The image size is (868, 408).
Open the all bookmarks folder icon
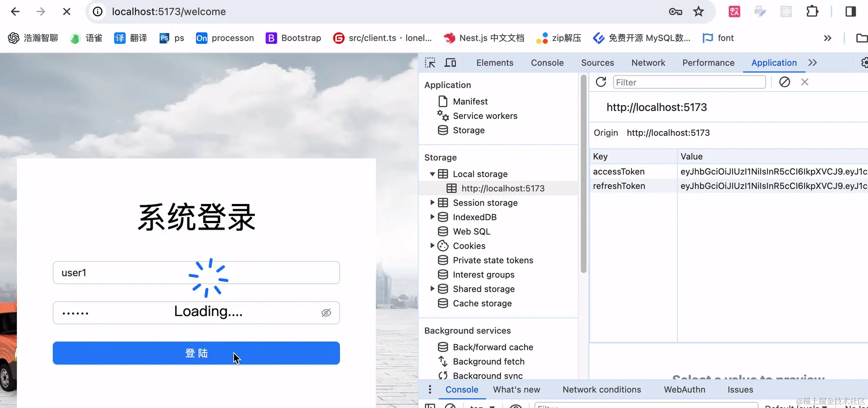(x=861, y=38)
